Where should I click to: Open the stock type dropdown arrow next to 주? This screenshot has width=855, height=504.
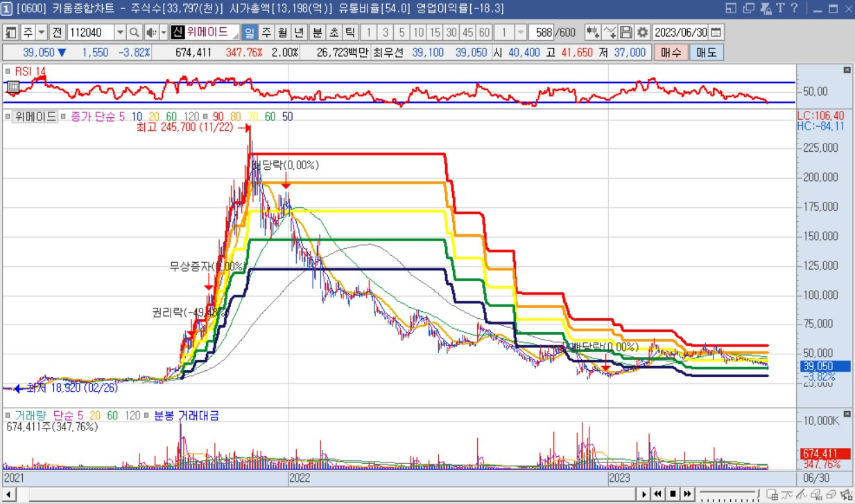pyautogui.click(x=41, y=33)
